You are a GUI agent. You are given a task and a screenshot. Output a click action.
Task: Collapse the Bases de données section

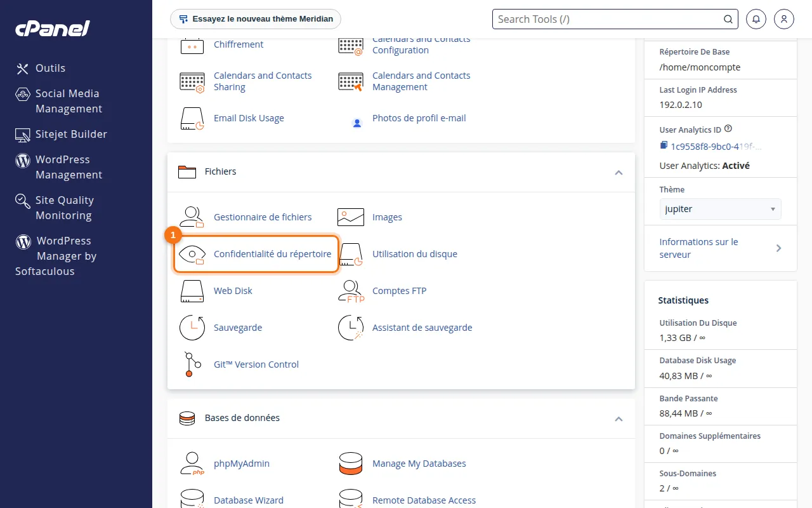[619, 419]
